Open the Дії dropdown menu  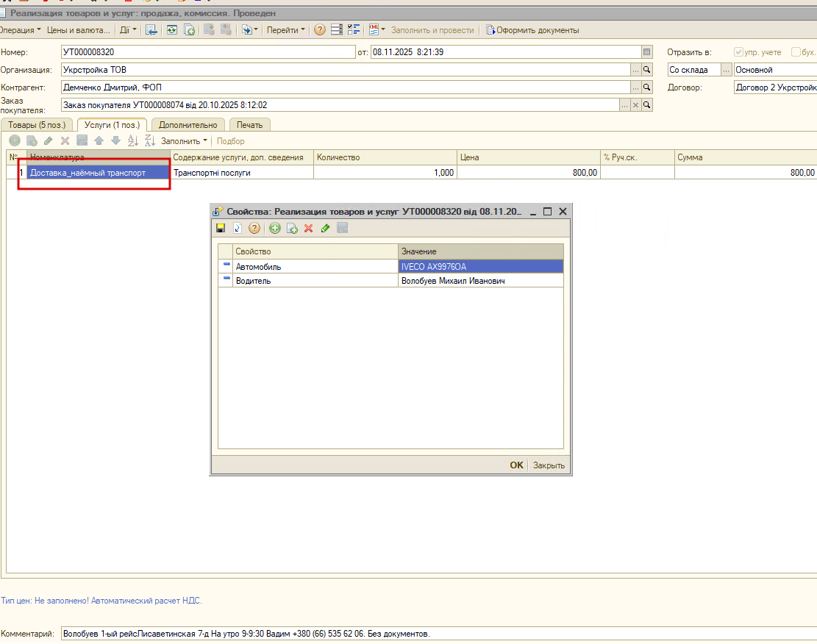point(128,29)
